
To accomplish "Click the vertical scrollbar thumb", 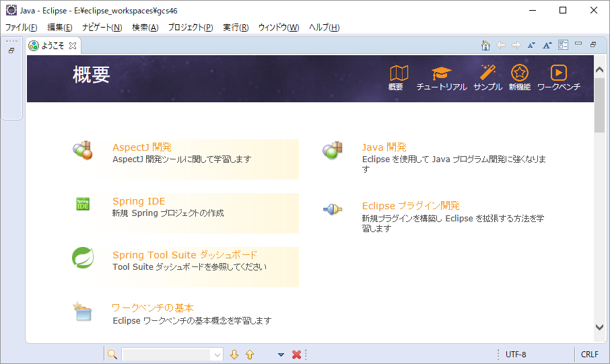I will click(599, 106).
